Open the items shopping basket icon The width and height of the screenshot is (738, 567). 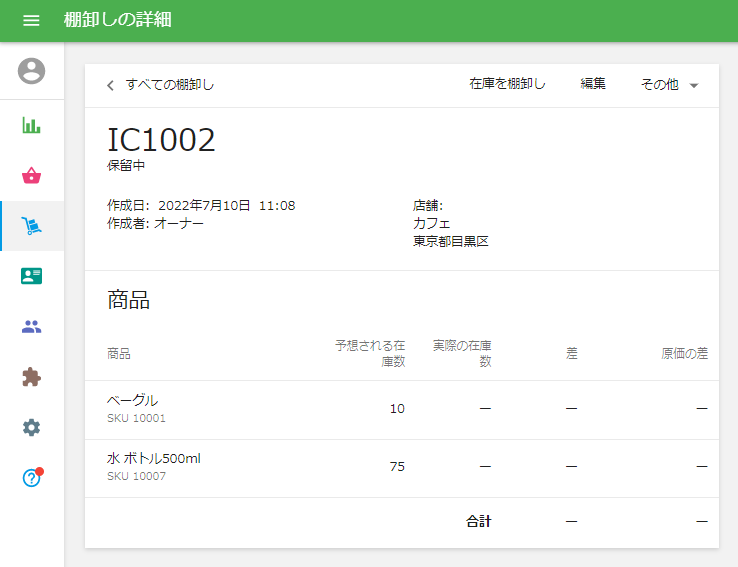[32, 176]
